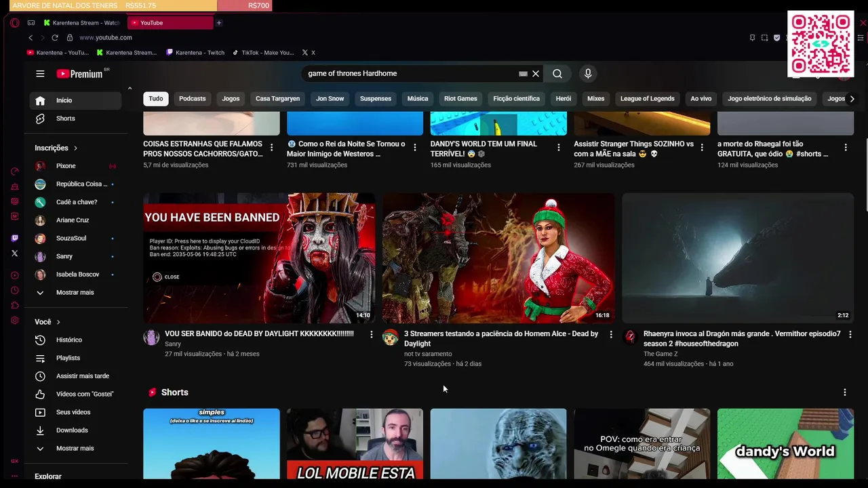Image resolution: width=868 pixels, height=488 pixels.
Task: Select the Tudo filter chip
Action: (x=156, y=99)
